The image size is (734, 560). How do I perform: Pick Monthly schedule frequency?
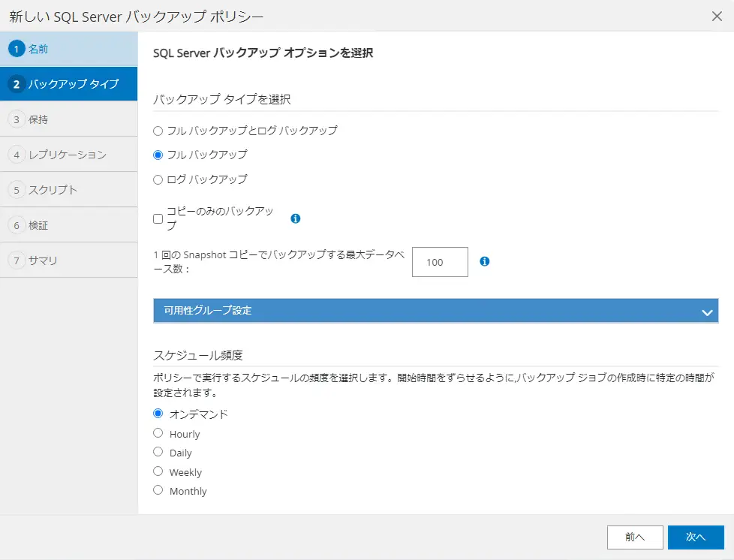tap(158, 489)
